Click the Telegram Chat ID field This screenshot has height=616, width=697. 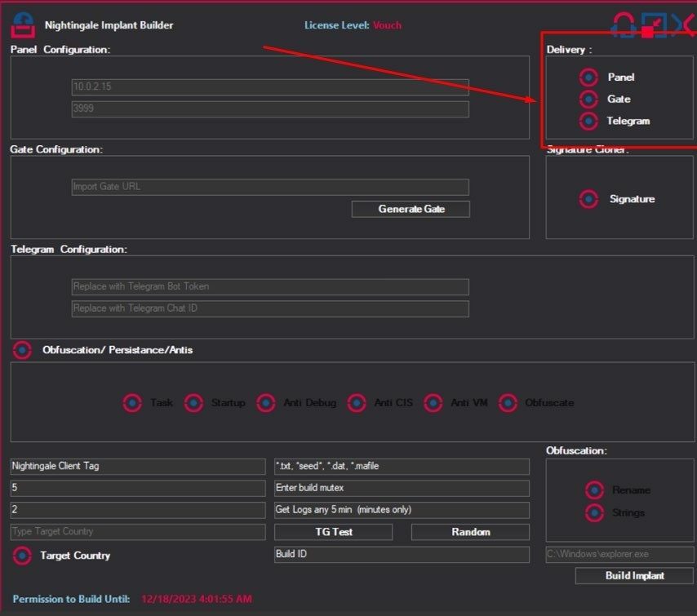(x=270, y=308)
